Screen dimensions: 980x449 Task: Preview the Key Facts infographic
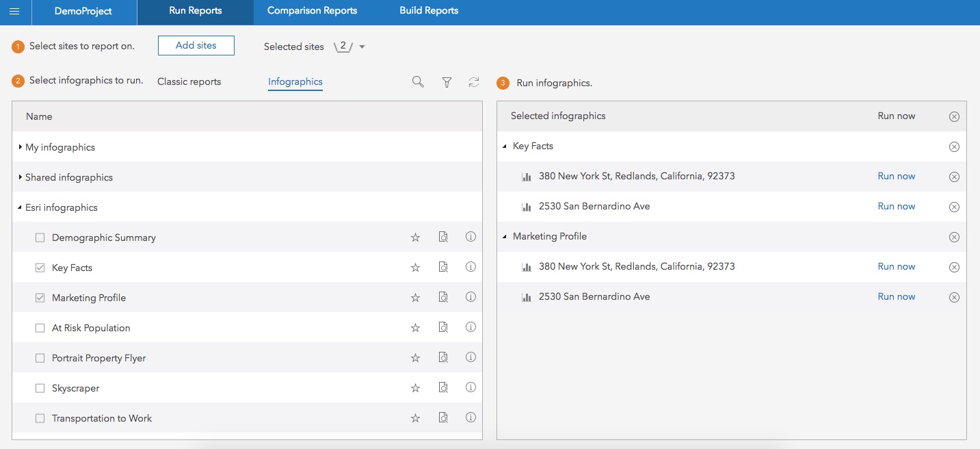click(443, 268)
